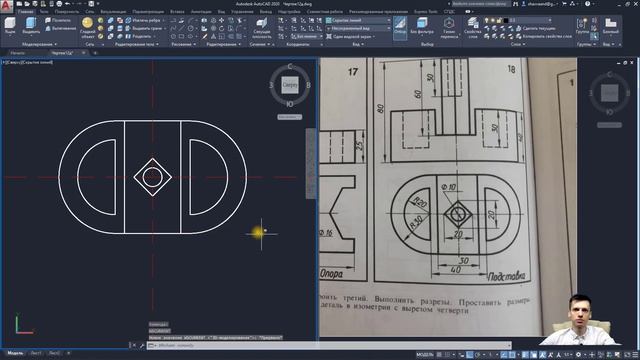Toggle ortho mode in status bar
640x360 pixels.
470,355
